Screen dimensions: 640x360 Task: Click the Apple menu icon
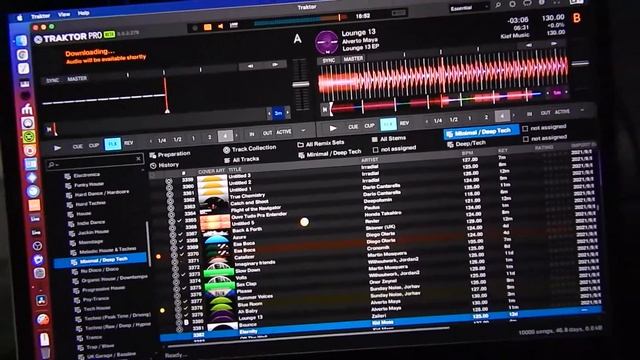[x=20, y=18]
